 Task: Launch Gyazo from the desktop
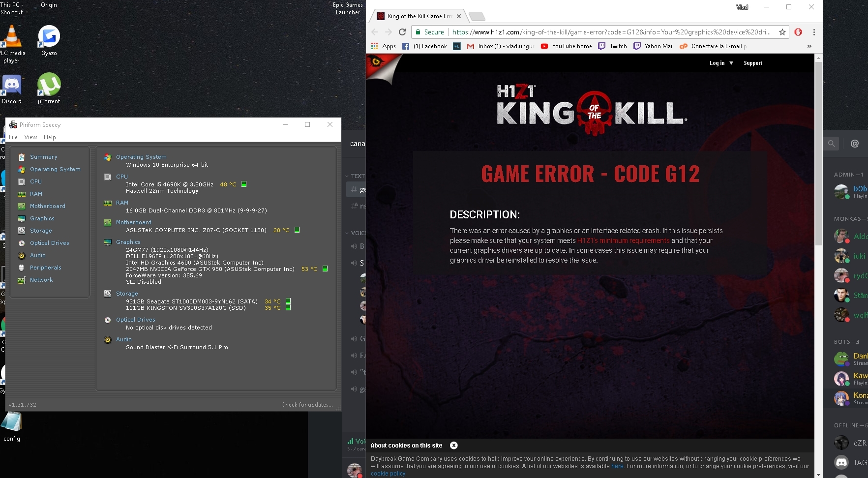[x=49, y=40]
